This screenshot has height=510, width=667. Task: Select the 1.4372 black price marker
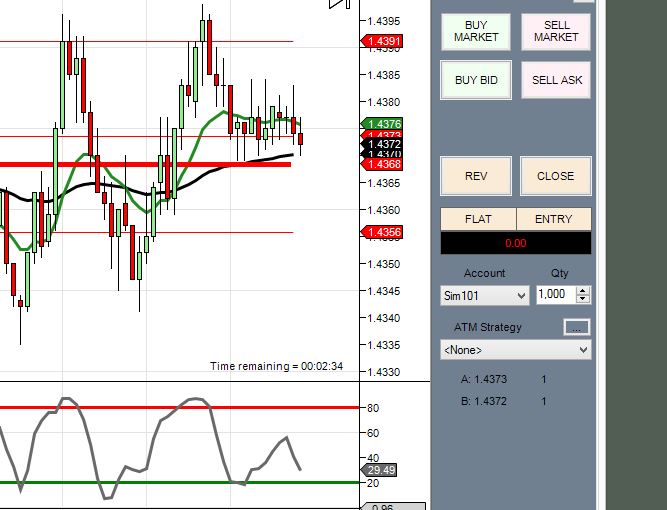tap(382, 144)
